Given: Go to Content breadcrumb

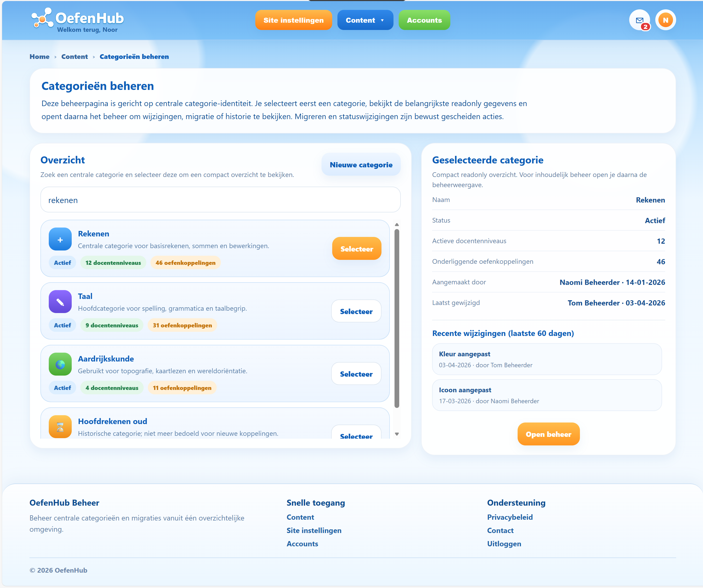Looking at the screenshot, I should (74, 57).
